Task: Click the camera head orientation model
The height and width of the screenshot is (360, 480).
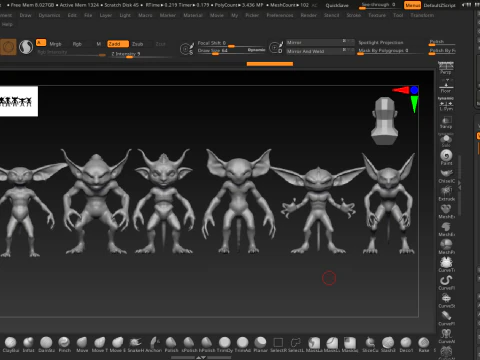Action: 385,121
